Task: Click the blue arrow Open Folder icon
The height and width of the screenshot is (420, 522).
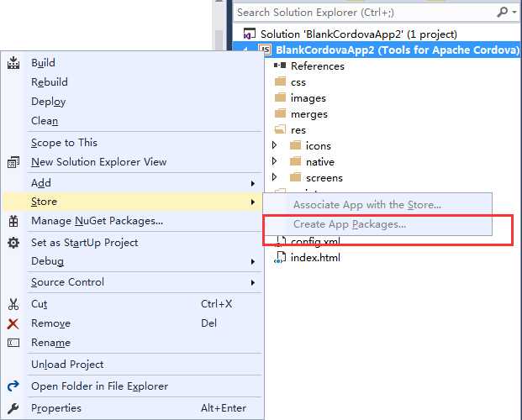Action: tap(13, 386)
